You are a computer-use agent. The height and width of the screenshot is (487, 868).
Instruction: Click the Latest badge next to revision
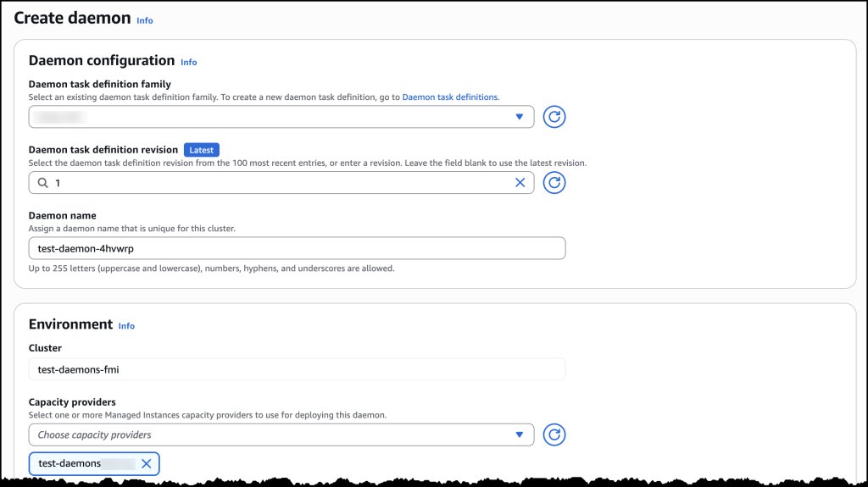202,150
